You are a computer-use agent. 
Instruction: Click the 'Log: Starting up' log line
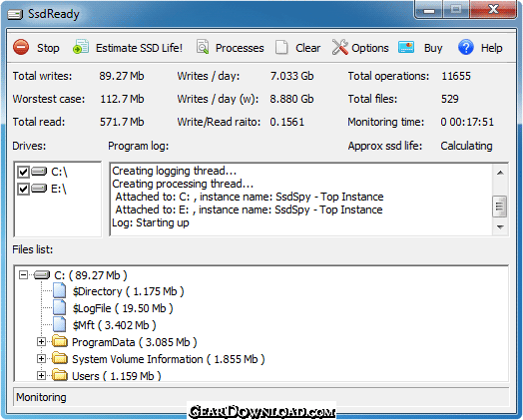[151, 222]
